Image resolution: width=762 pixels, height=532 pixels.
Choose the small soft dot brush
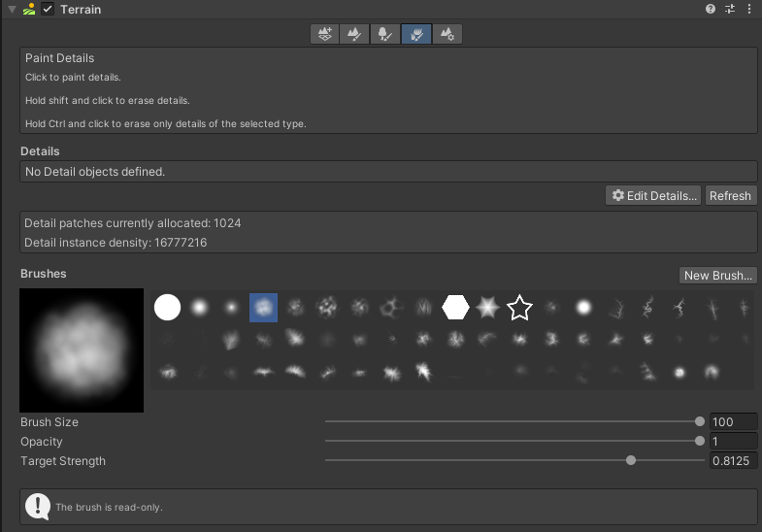coord(231,308)
